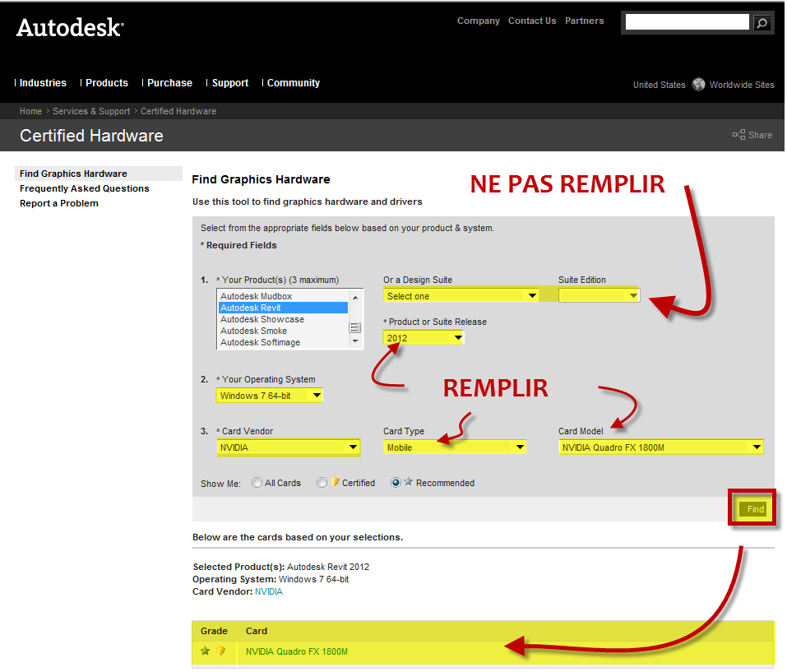This screenshot has width=787, height=672.
Task: Click the Home breadcrumb link
Action: (30, 111)
